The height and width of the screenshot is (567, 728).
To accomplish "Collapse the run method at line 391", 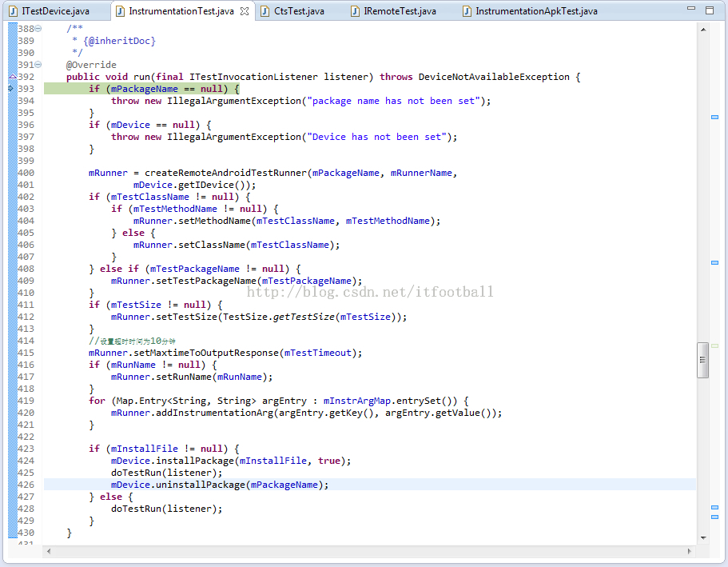I will 38,65.
